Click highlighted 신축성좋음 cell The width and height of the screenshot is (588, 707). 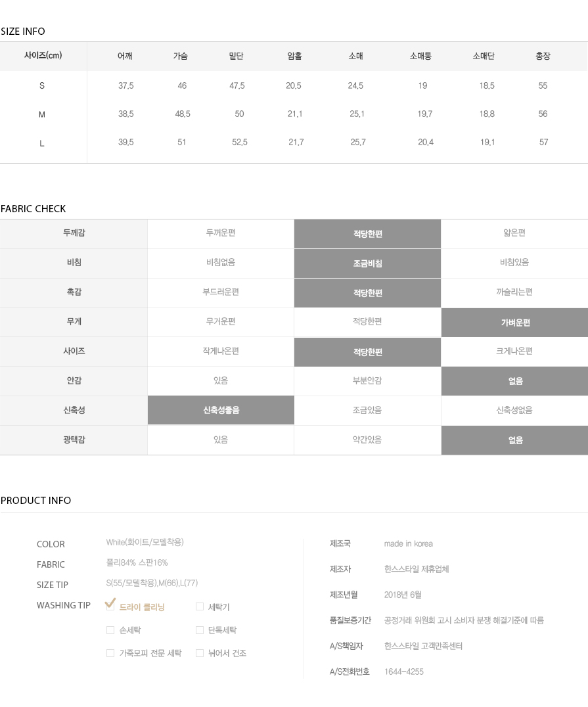pyautogui.click(x=221, y=410)
